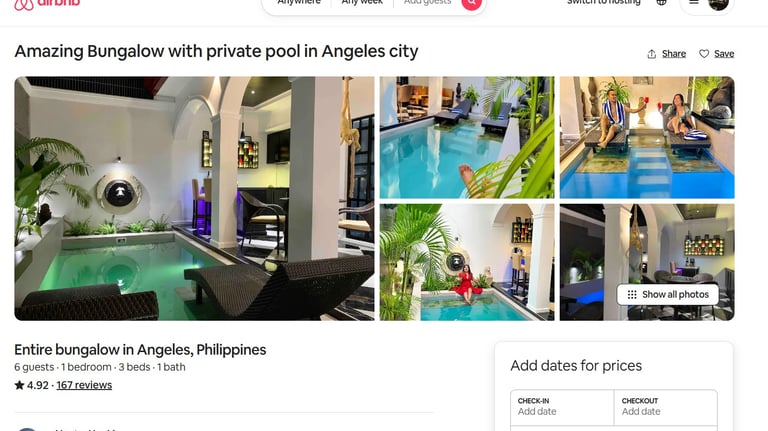Screen dimensions: 768x431
Task: Open the CHECKOUT date field
Action: point(666,407)
